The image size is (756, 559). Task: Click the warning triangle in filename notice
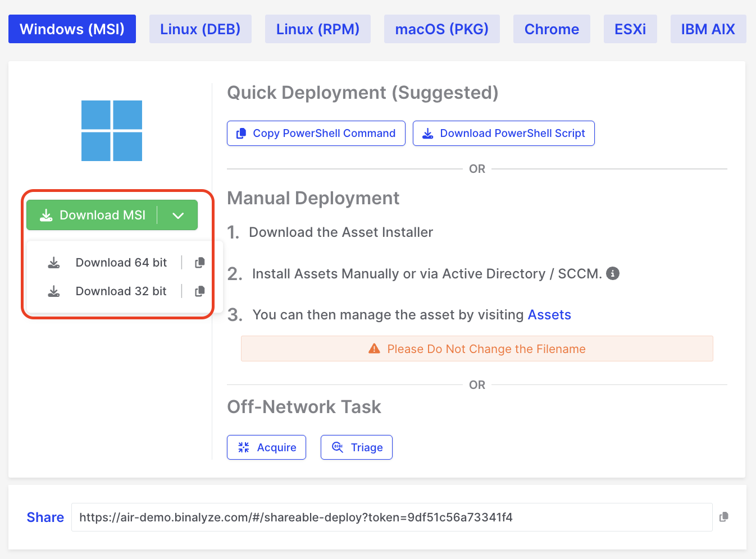point(374,349)
